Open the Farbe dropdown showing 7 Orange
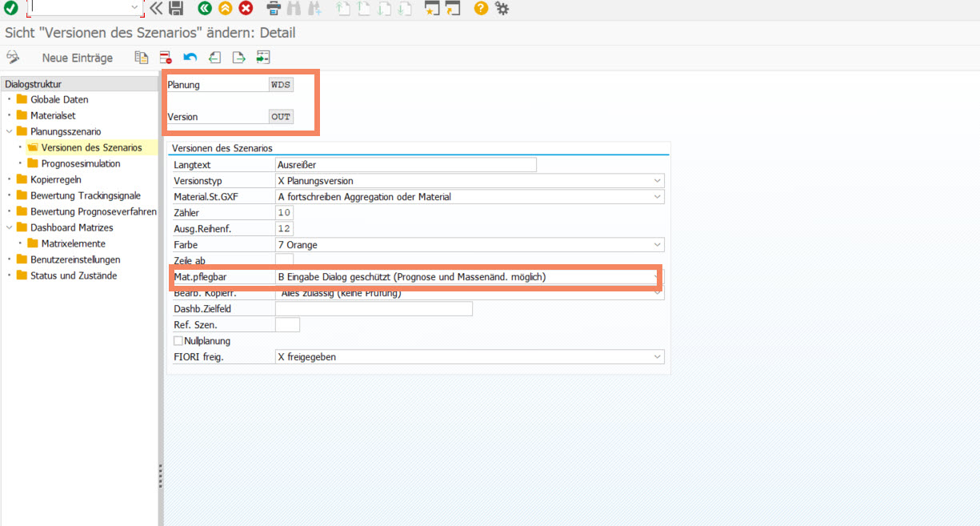The width and height of the screenshot is (980, 526). coord(658,245)
